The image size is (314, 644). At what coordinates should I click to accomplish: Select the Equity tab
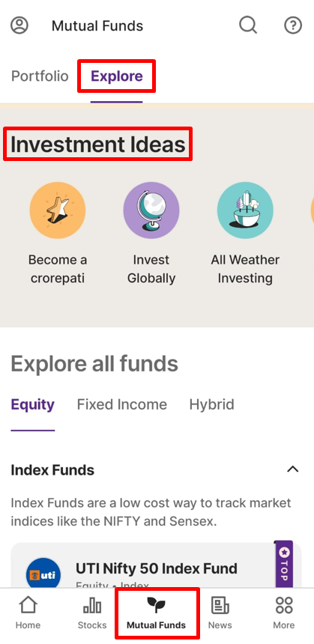32,404
